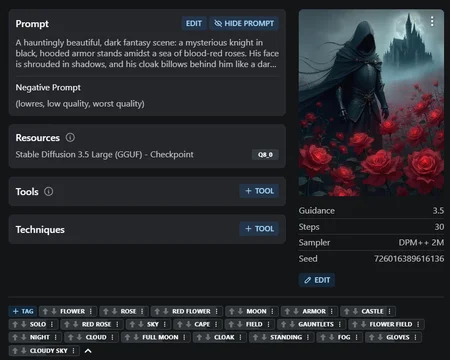Upvote the CASTLE tag
Screen dimensions: 450x360
click(347, 311)
